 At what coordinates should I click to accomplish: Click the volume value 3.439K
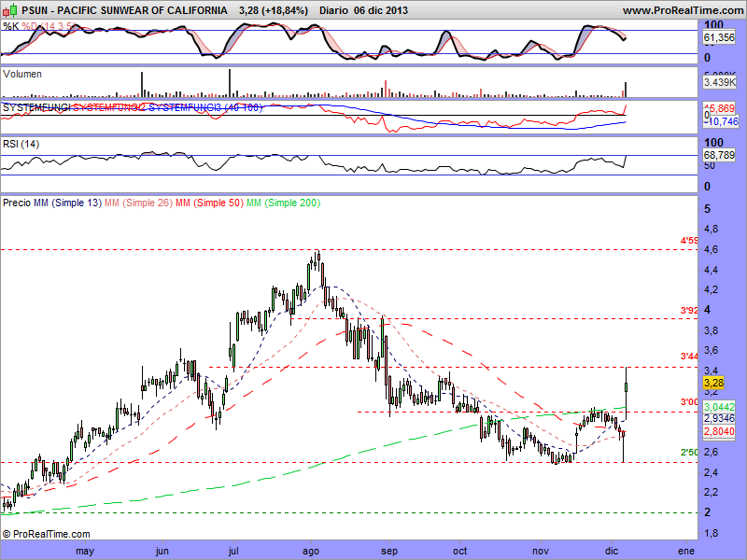pyautogui.click(x=719, y=82)
